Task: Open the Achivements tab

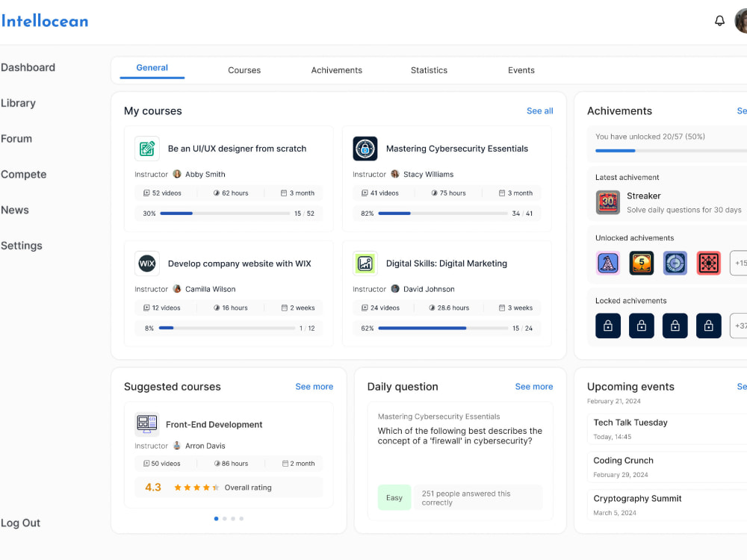Action: [336, 70]
